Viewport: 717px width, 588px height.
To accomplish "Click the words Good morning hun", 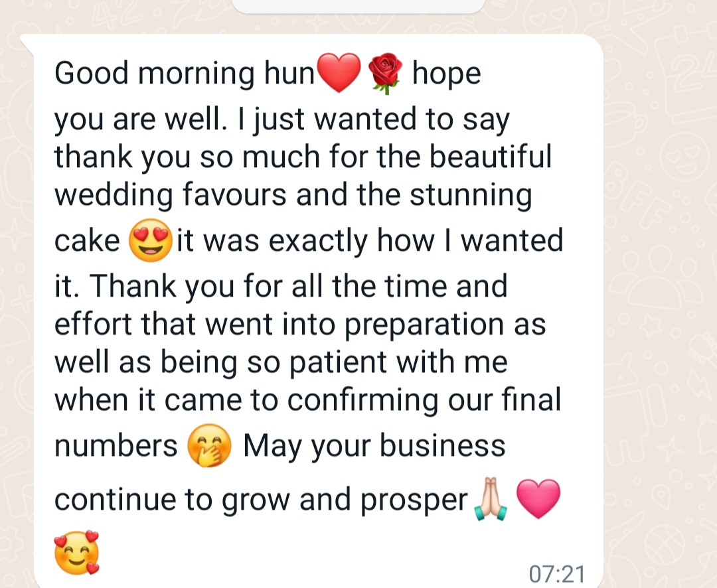I will (x=185, y=73).
